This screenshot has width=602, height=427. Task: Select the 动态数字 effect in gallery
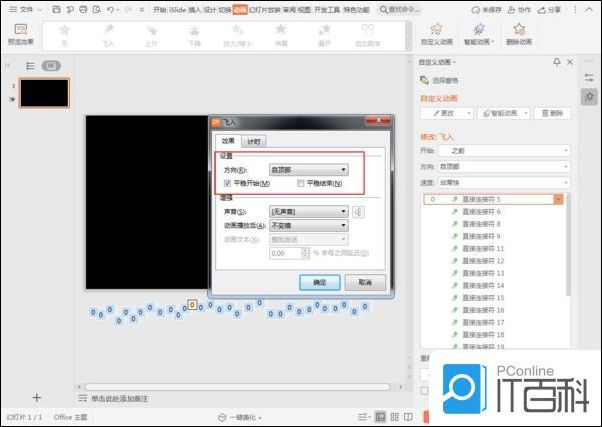point(367,36)
